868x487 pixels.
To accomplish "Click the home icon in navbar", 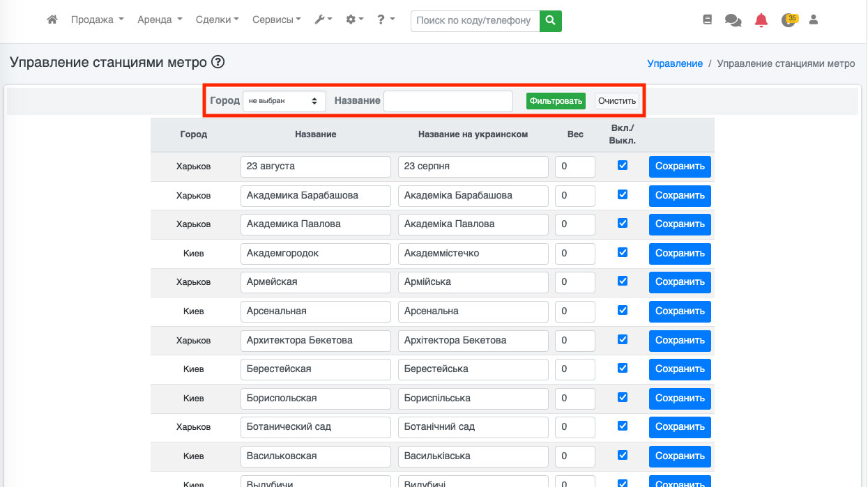I will pyautogui.click(x=52, y=20).
